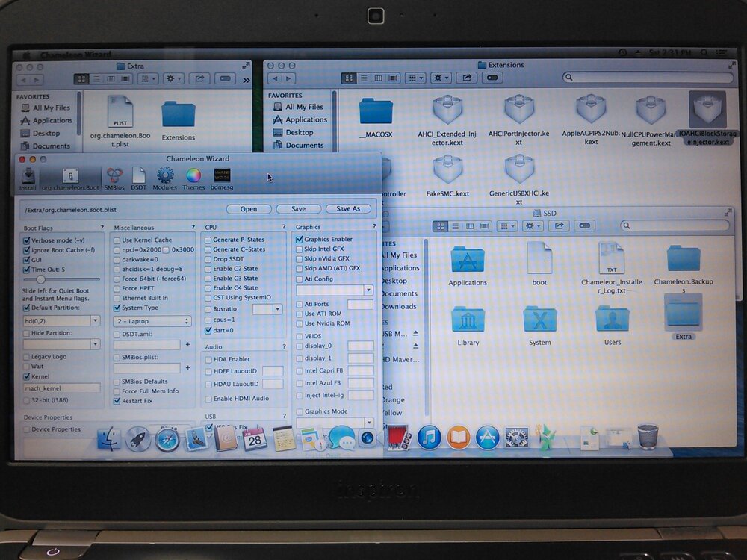Open the SMBios tab in Chameleon Wizard

[x=114, y=177]
